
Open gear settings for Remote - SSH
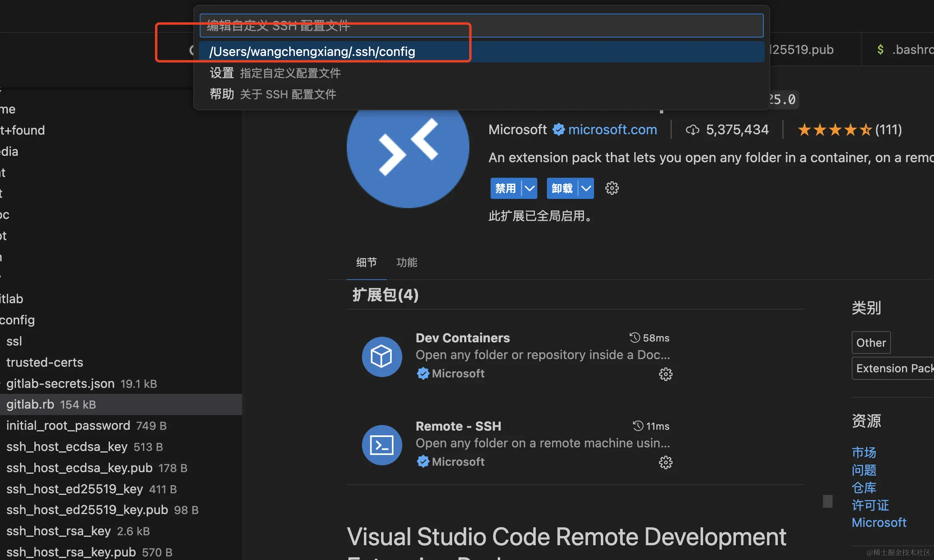pyautogui.click(x=665, y=463)
